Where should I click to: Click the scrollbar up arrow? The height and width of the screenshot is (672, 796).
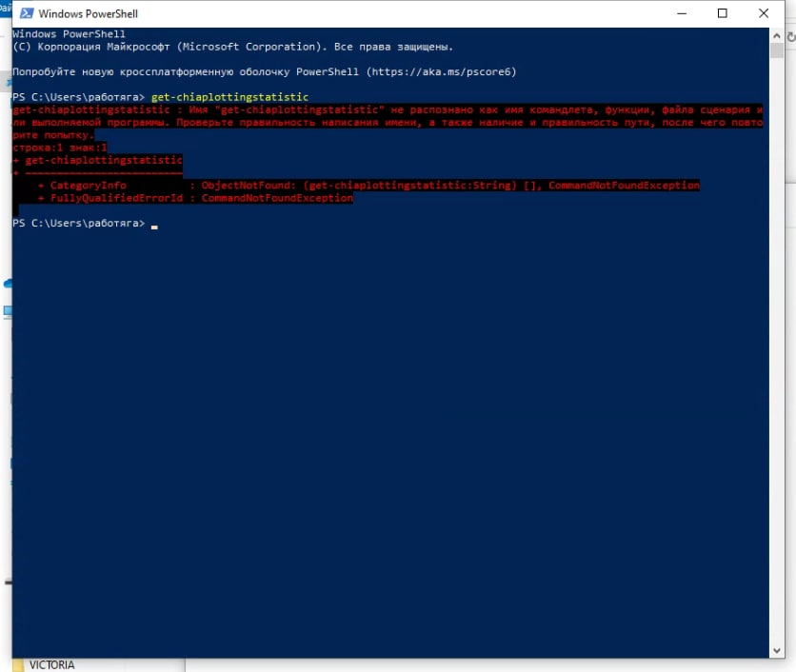(x=777, y=35)
